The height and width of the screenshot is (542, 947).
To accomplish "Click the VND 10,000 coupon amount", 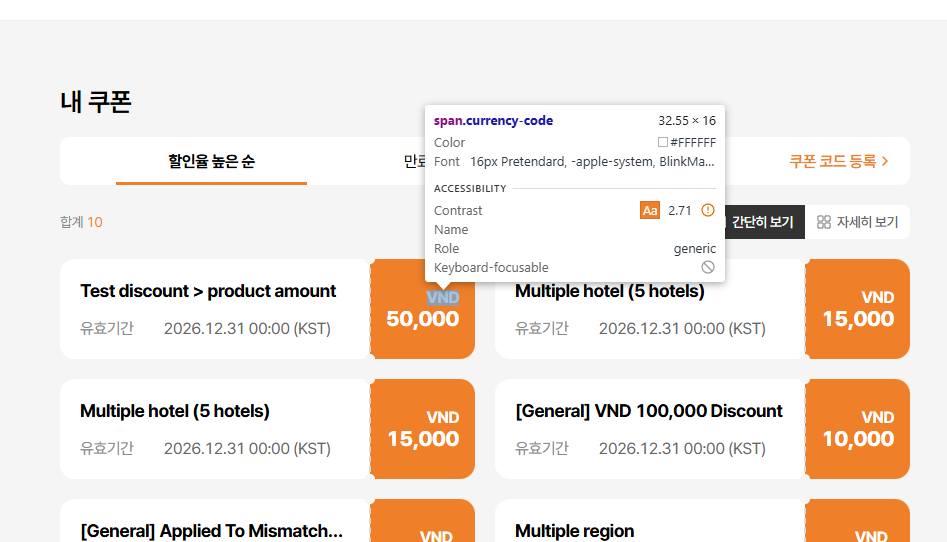I will pyautogui.click(x=858, y=429).
